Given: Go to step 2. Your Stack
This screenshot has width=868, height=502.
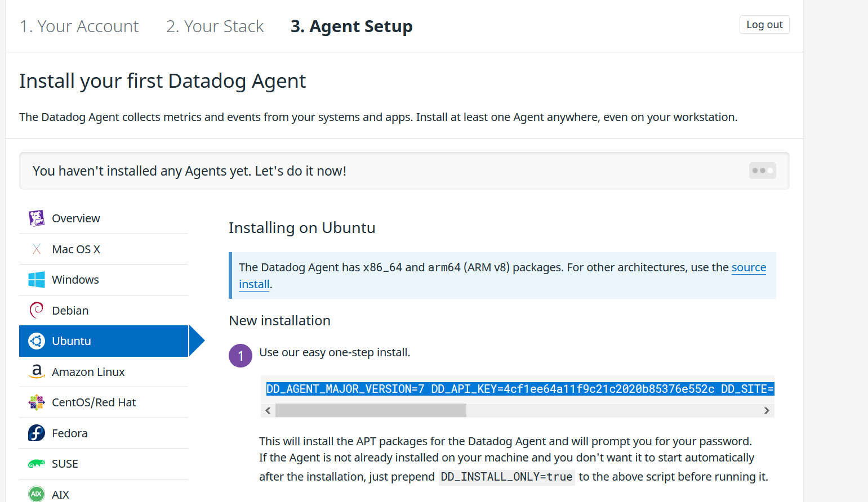Looking at the screenshot, I should pyautogui.click(x=215, y=26).
